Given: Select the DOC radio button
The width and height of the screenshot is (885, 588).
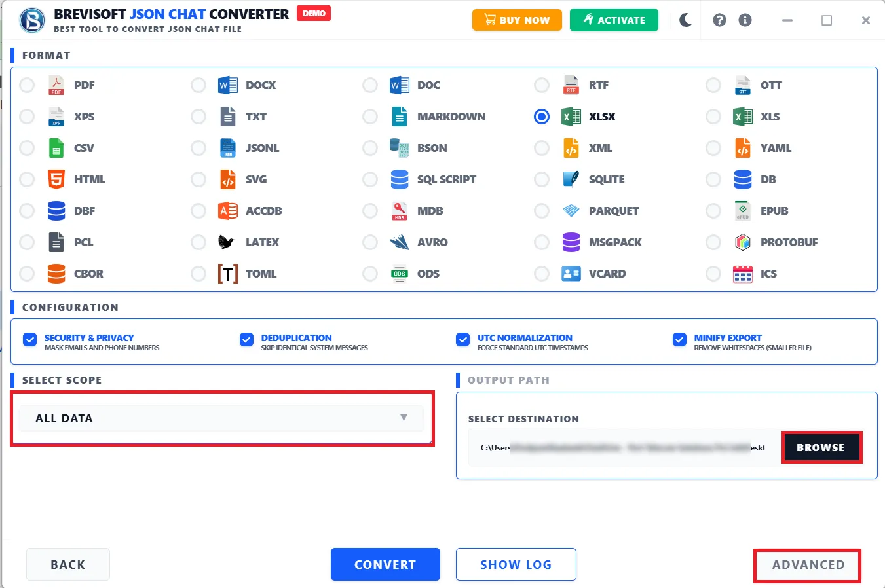Looking at the screenshot, I should 370,85.
